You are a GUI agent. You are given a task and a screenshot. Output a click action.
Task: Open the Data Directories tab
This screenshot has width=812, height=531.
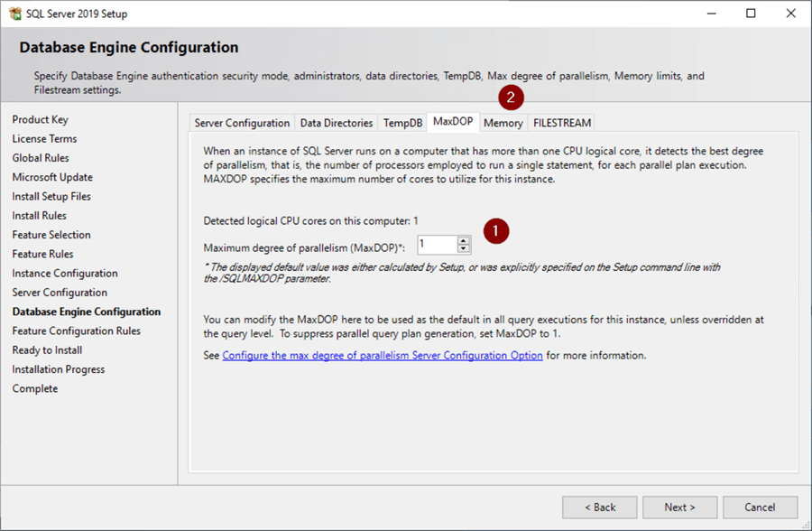(336, 123)
